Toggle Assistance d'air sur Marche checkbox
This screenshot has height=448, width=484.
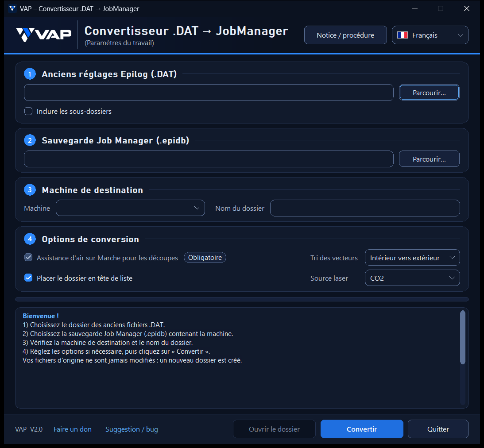point(28,257)
